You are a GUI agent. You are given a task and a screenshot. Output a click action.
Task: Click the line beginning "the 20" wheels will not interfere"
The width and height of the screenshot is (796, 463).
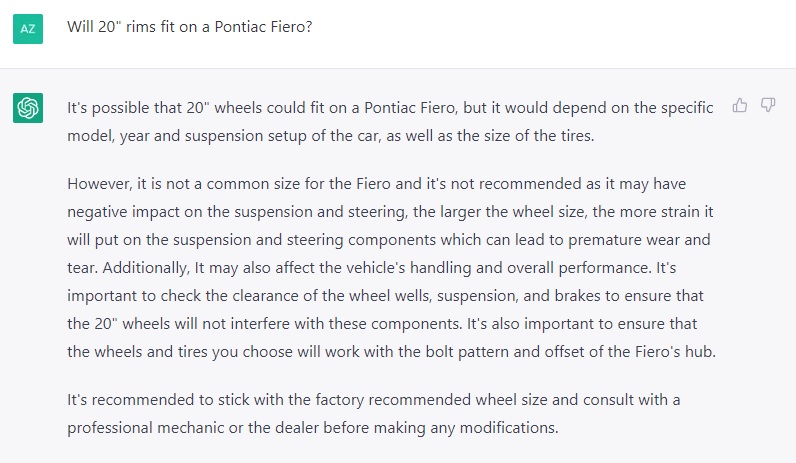(x=382, y=324)
